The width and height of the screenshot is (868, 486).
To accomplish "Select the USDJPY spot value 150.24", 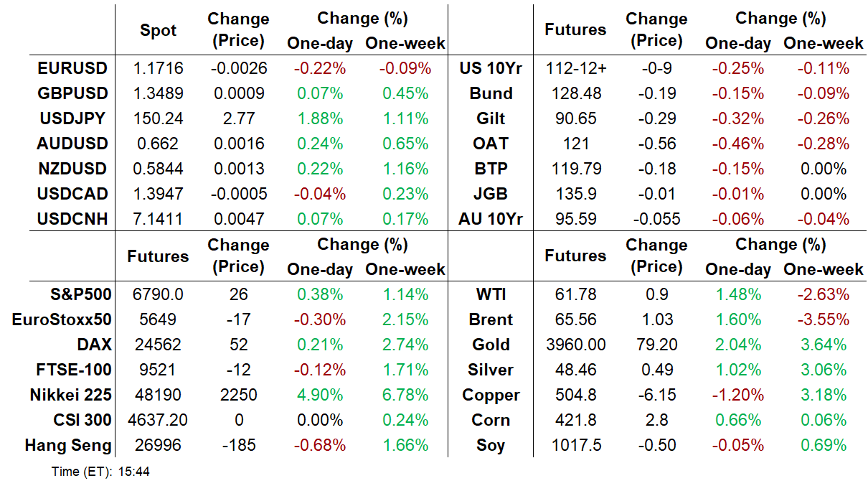I will 158,119.
